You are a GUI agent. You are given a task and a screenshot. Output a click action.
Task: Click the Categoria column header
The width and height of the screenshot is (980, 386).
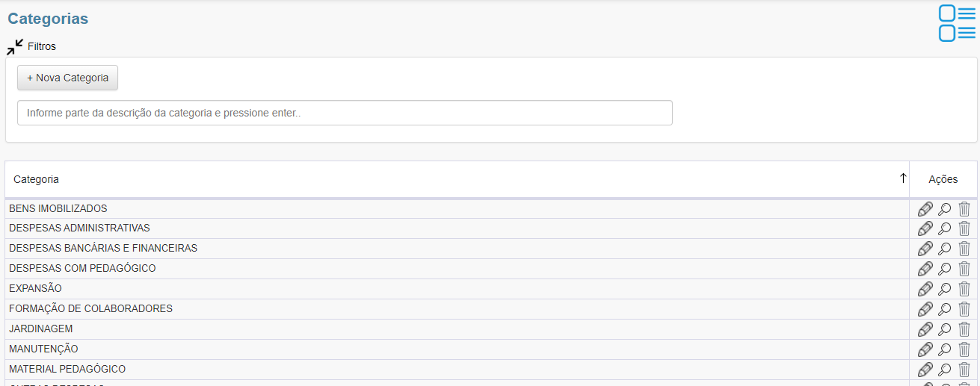36,179
